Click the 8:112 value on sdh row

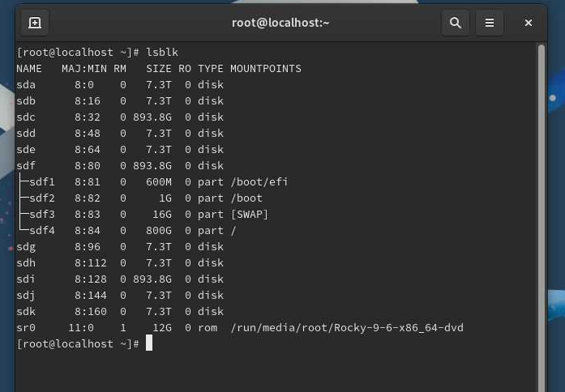click(x=91, y=263)
